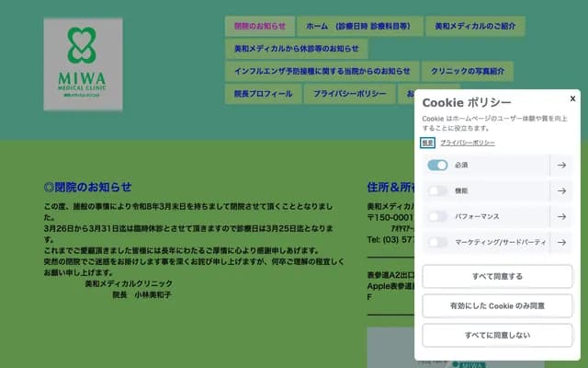Toggle the 必須 cookie switch
Image resolution: width=588 pixels, height=368 pixels.
coord(437,166)
